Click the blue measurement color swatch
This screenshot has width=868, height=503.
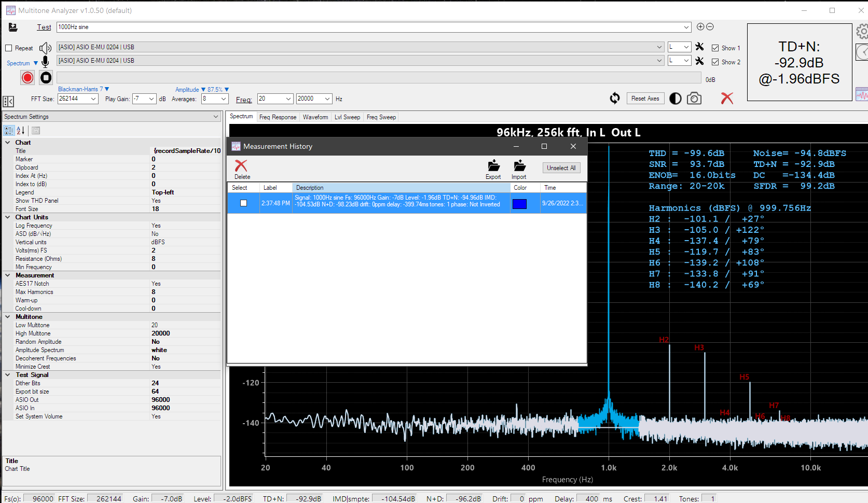[519, 204]
